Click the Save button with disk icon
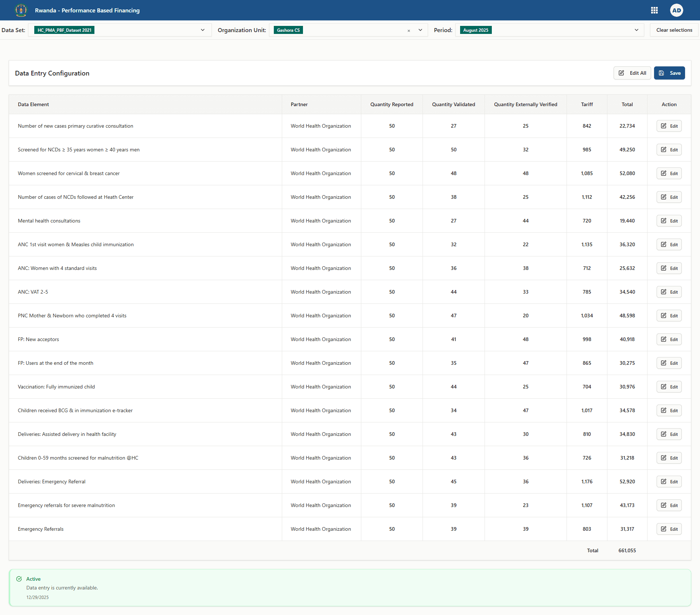The image size is (700, 615). click(x=669, y=73)
